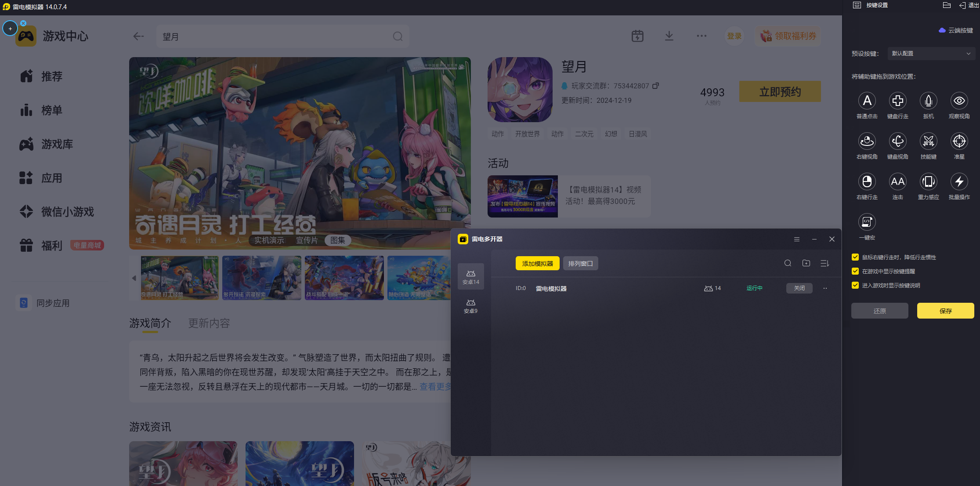Show previous screenshot thumbnails with left arrow
Screen dimensions: 980x486
(x=134, y=278)
